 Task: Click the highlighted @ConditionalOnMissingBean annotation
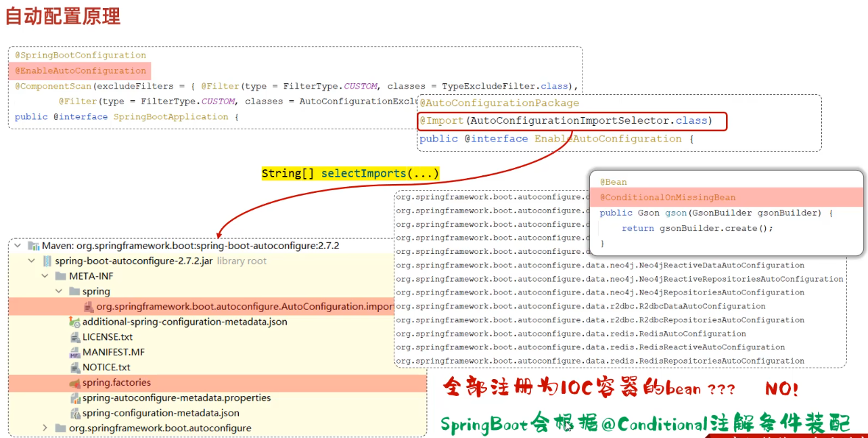pyautogui.click(x=667, y=198)
